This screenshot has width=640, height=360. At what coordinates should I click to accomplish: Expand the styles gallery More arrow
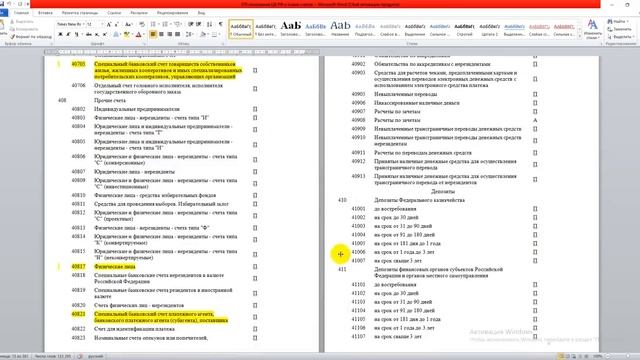point(580,36)
